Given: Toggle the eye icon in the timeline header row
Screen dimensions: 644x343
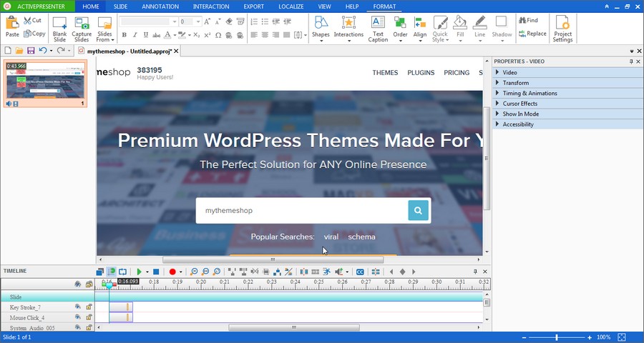Looking at the screenshot, I should (77, 284).
